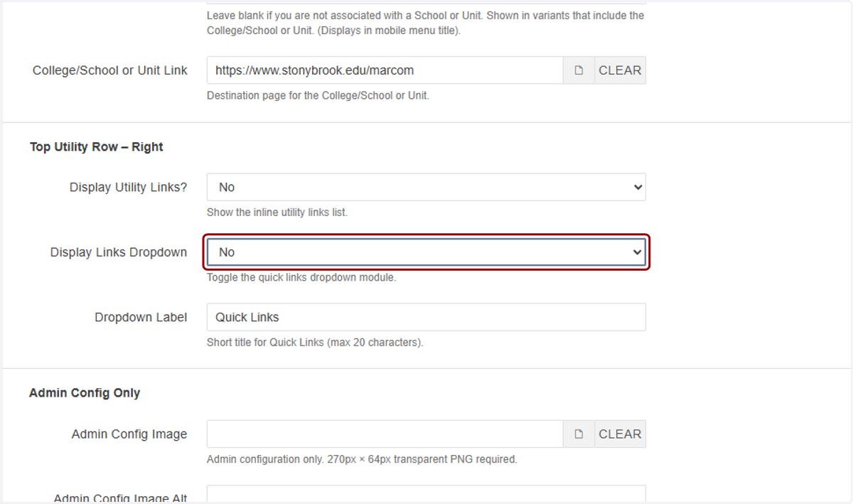853x504 pixels.
Task: Click 'Toggle the quick links dropdown module.' hint
Action: (x=301, y=278)
